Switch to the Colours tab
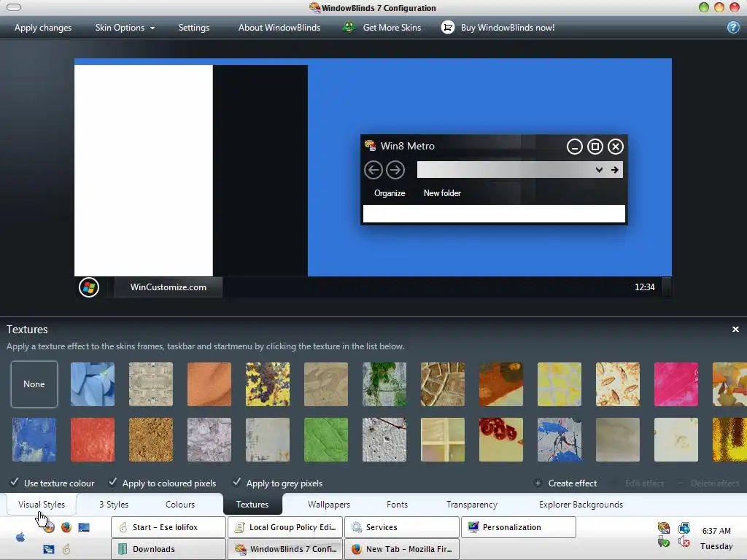Screen dimensions: 747x560 pos(180,505)
